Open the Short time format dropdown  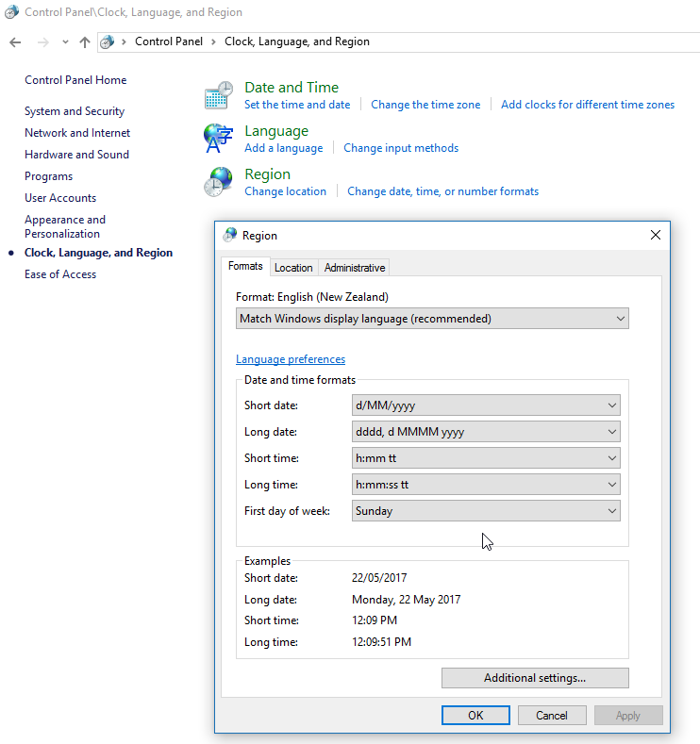(486, 458)
